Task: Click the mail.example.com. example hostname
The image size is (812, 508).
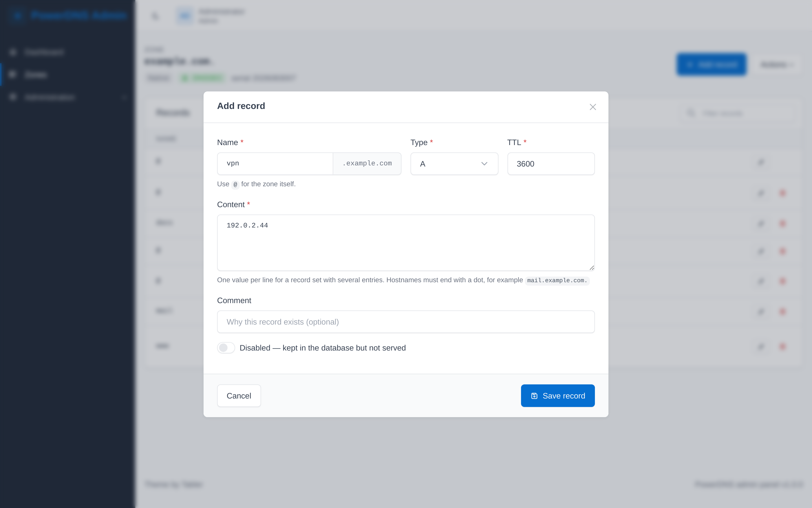Action: click(557, 280)
